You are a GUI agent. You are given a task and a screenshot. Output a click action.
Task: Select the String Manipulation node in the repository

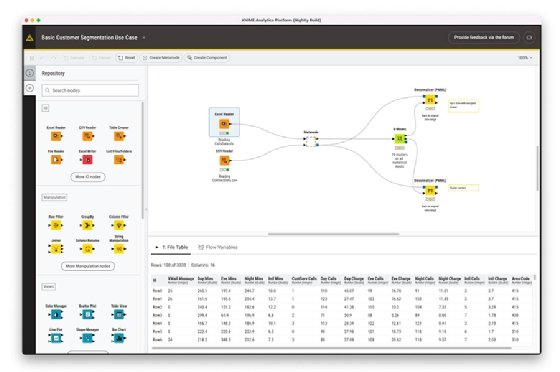pos(119,249)
